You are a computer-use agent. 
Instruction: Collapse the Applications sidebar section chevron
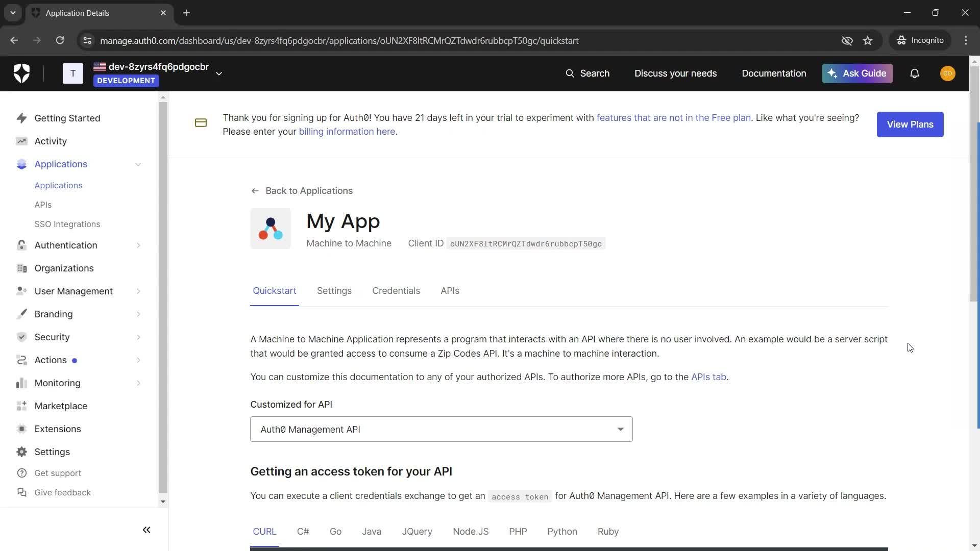pos(138,164)
